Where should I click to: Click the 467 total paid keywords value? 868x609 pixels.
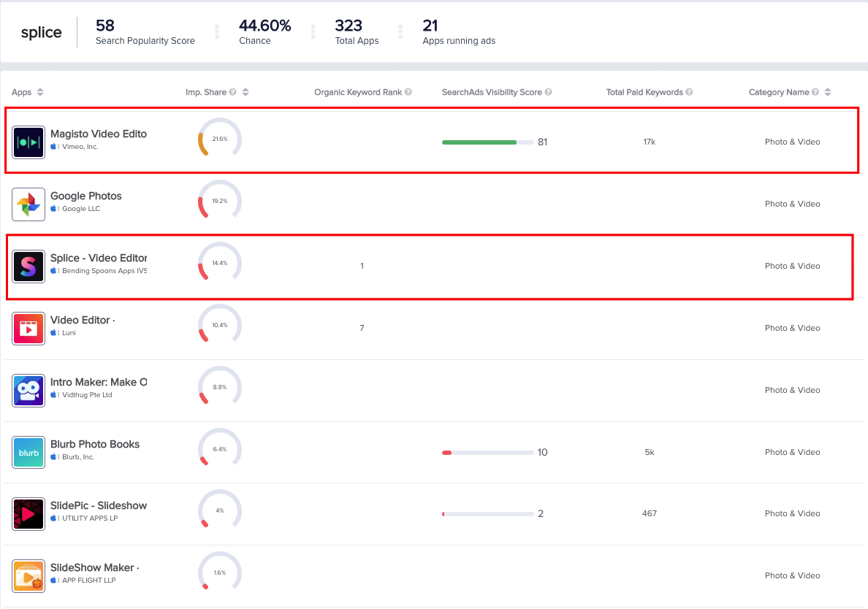[650, 514]
